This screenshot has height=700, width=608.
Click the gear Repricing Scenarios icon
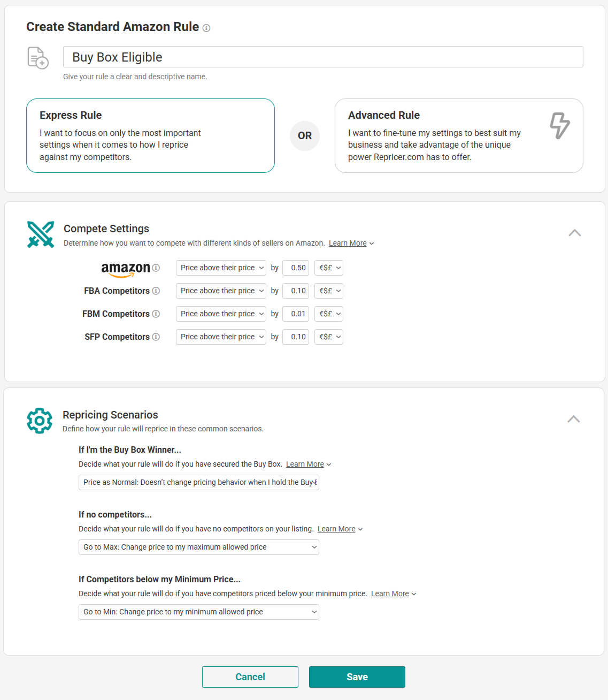click(x=40, y=421)
